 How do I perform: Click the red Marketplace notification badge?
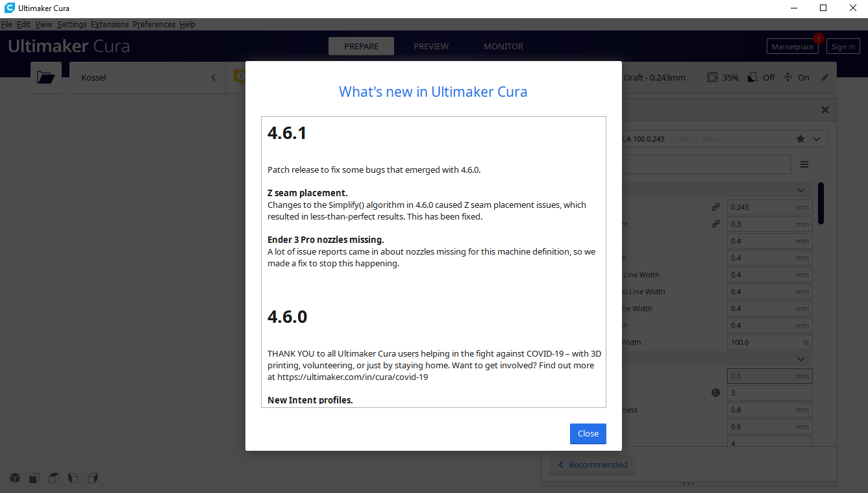click(x=818, y=39)
